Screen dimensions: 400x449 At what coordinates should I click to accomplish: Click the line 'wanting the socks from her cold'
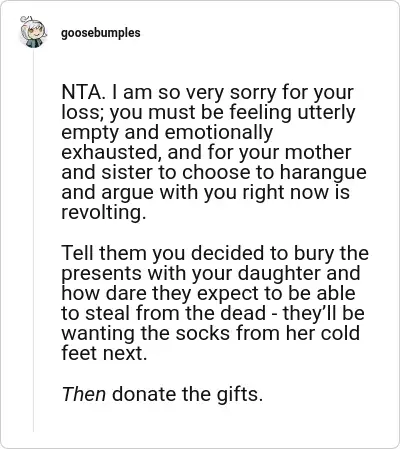[211, 333]
